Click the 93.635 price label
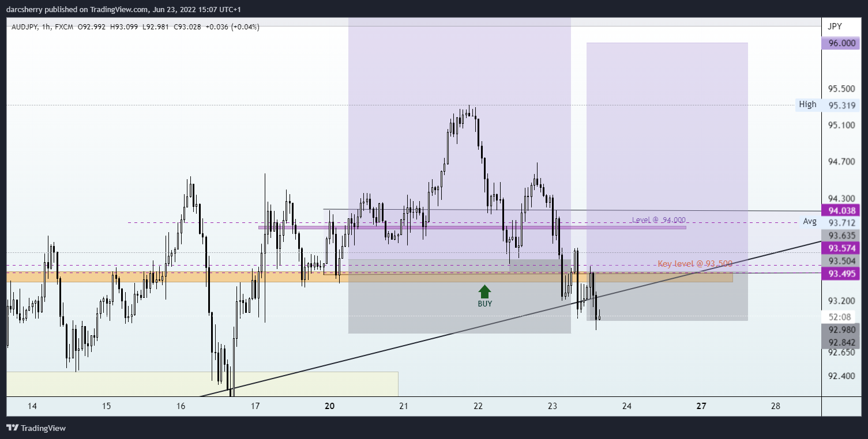 point(841,235)
